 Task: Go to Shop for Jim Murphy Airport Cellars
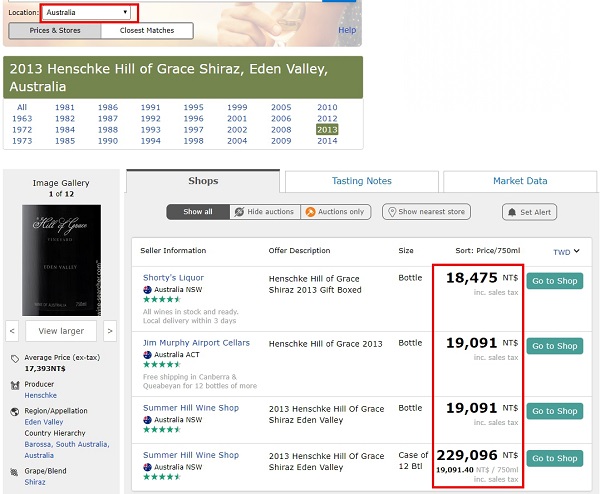(x=555, y=346)
